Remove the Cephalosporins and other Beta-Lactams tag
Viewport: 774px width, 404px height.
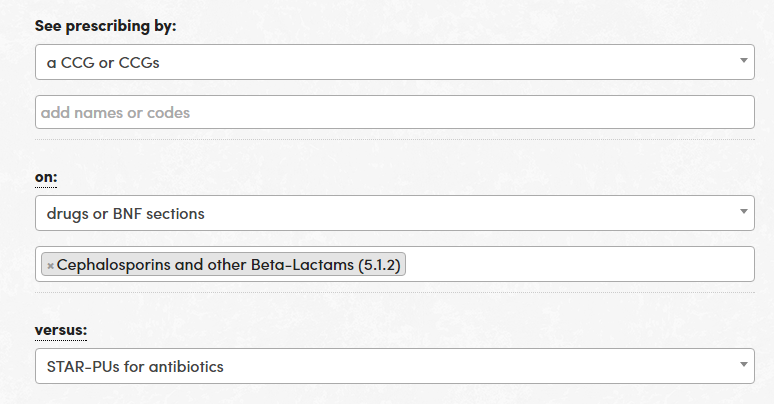click(x=51, y=265)
